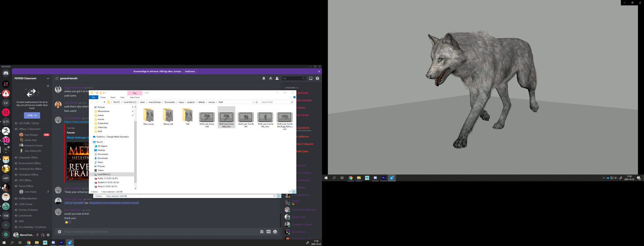Image resolution: width=644 pixels, height=246 pixels.
Task: Select the Wolf_Last_Front_side_conv video file
Action: click(226, 117)
